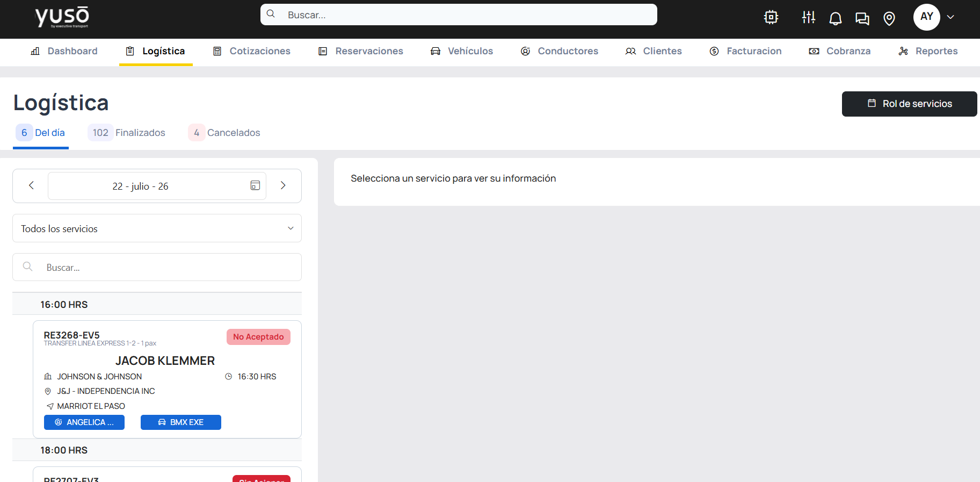The height and width of the screenshot is (482, 980).
Task: Click the 16:00 HRS group header
Action: pyautogui.click(x=157, y=304)
